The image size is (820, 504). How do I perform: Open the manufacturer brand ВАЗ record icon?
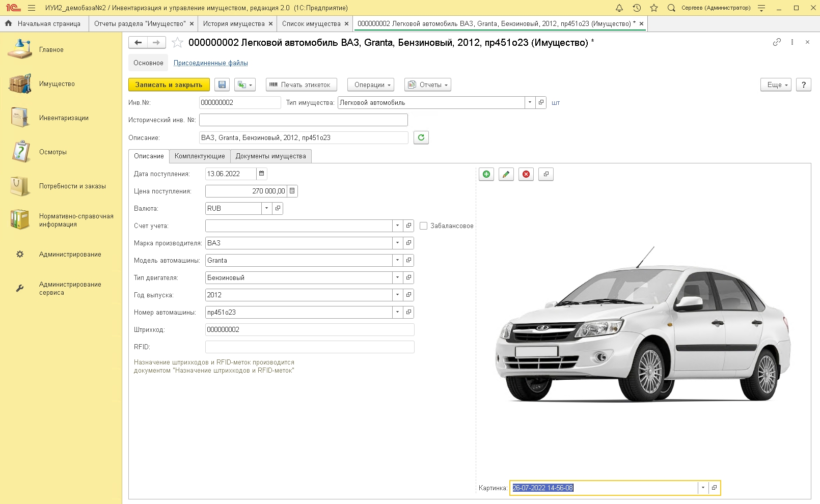(408, 243)
